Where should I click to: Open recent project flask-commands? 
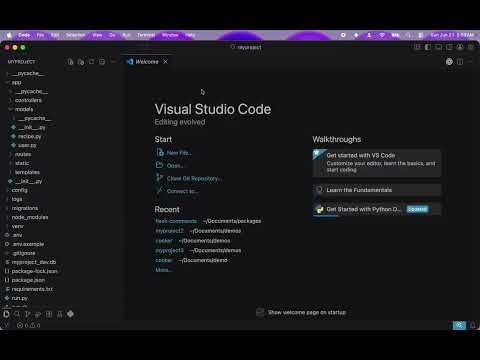tap(176, 221)
